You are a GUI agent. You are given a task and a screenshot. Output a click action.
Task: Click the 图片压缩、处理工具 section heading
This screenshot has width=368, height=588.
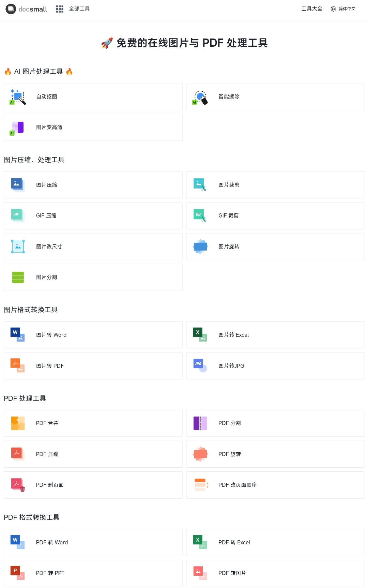[34, 160]
